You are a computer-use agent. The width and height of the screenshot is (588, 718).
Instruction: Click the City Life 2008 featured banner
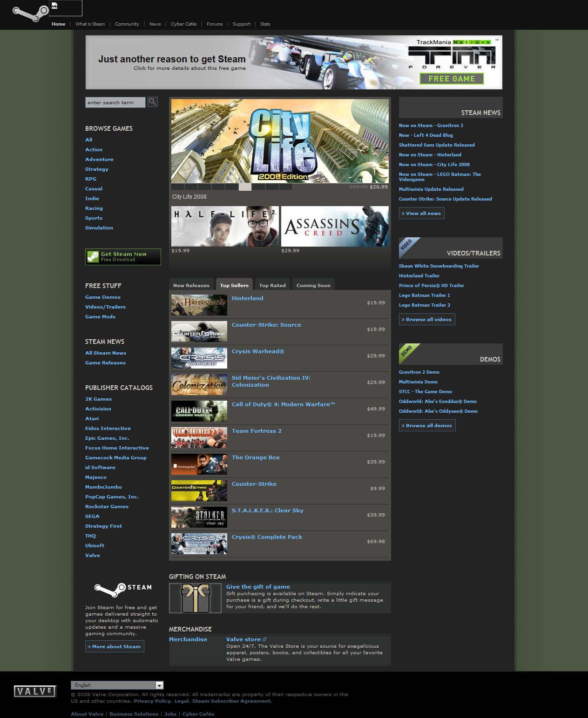[280, 141]
